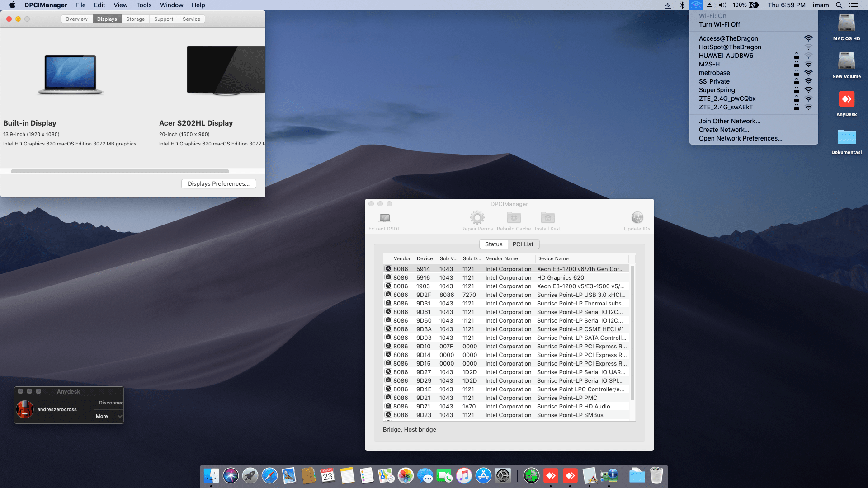Click the Update IDs globe icon

point(637,218)
